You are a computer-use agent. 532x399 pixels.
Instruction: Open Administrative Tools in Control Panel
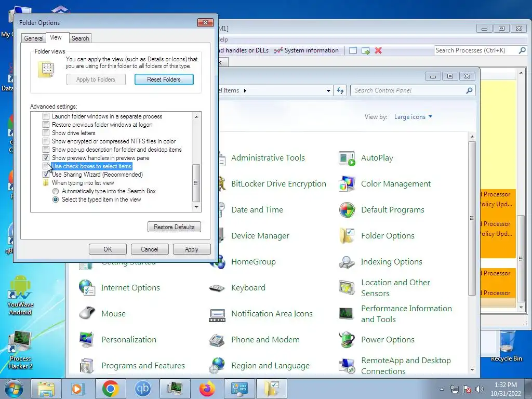tap(268, 158)
